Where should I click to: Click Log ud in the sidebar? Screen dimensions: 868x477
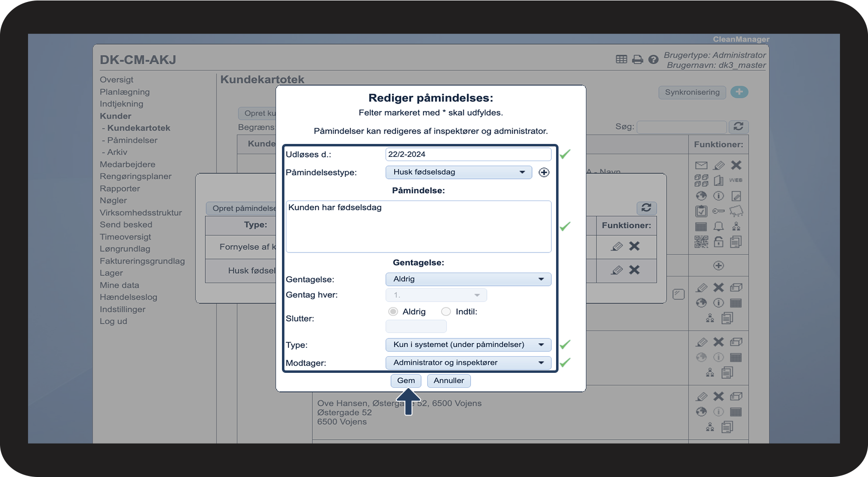[113, 321]
